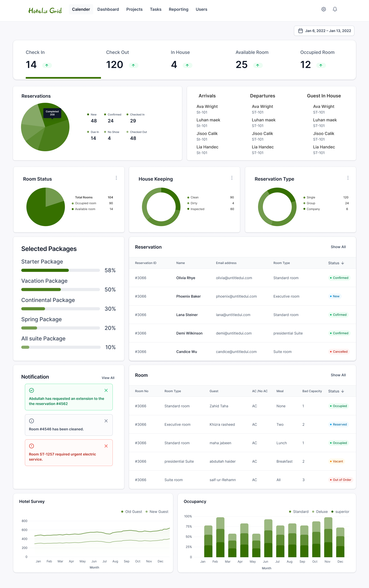Close the Room #4546 cleaned notification
Image resolution: width=369 pixels, height=588 pixels.
(106, 421)
